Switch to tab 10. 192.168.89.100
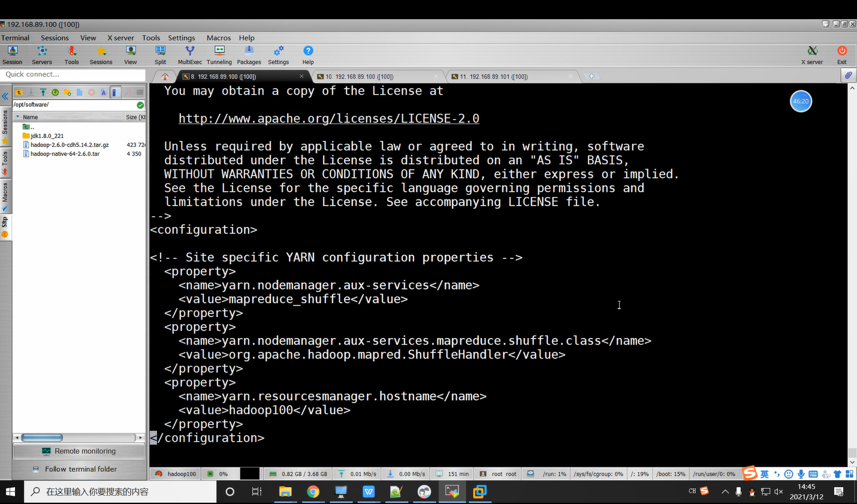The width and height of the screenshot is (857, 504). pyautogui.click(x=379, y=77)
